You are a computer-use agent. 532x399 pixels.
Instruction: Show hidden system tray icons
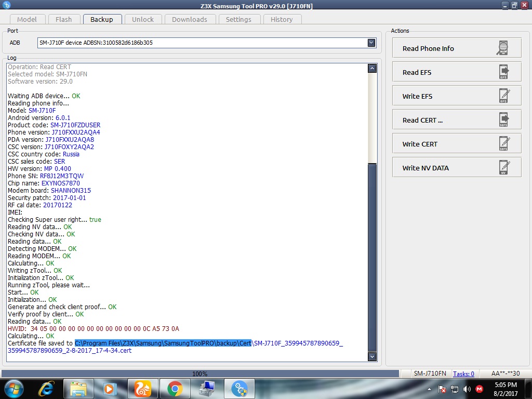[429, 389]
